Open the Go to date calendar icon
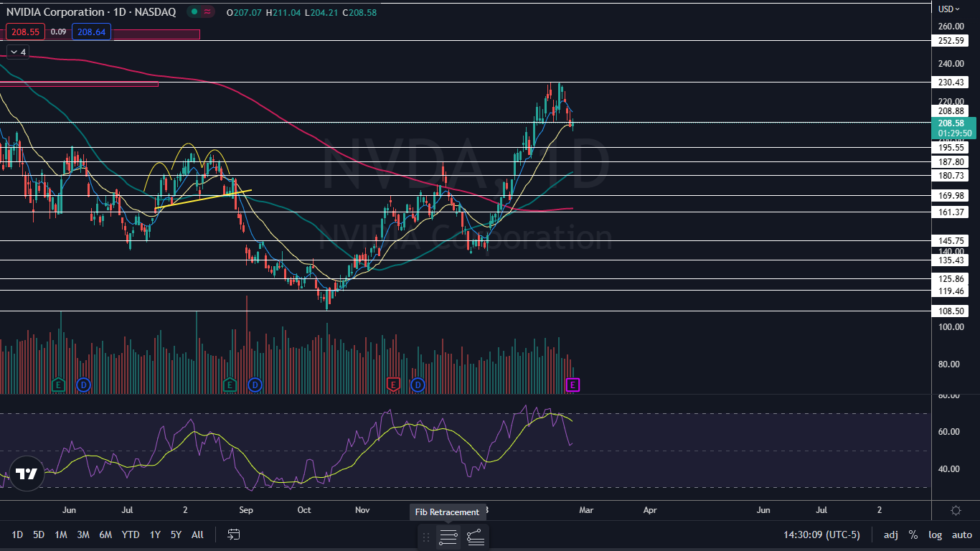This screenshot has height=551, width=980. pyautogui.click(x=233, y=534)
